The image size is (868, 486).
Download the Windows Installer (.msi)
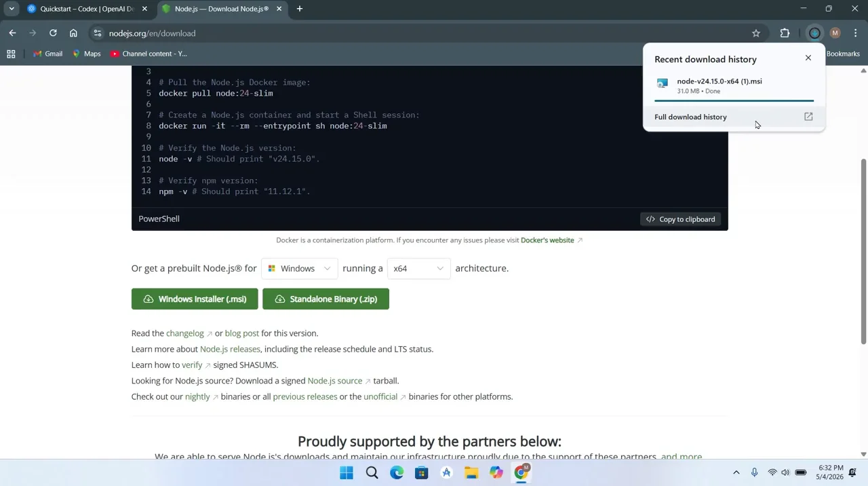tap(195, 299)
